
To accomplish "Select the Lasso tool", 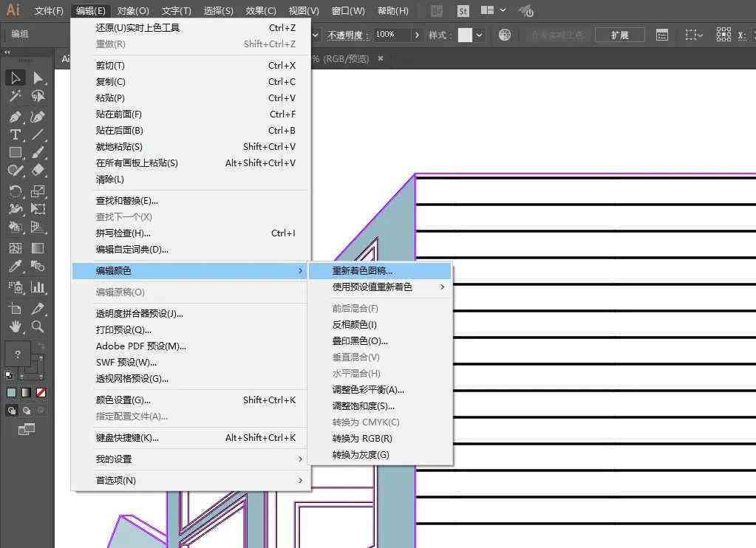I will [38, 97].
